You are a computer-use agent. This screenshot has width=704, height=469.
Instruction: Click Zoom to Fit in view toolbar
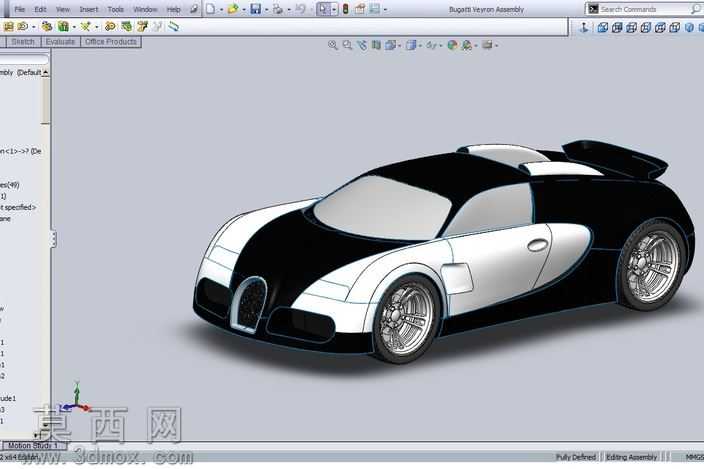pyautogui.click(x=333, y=45)
